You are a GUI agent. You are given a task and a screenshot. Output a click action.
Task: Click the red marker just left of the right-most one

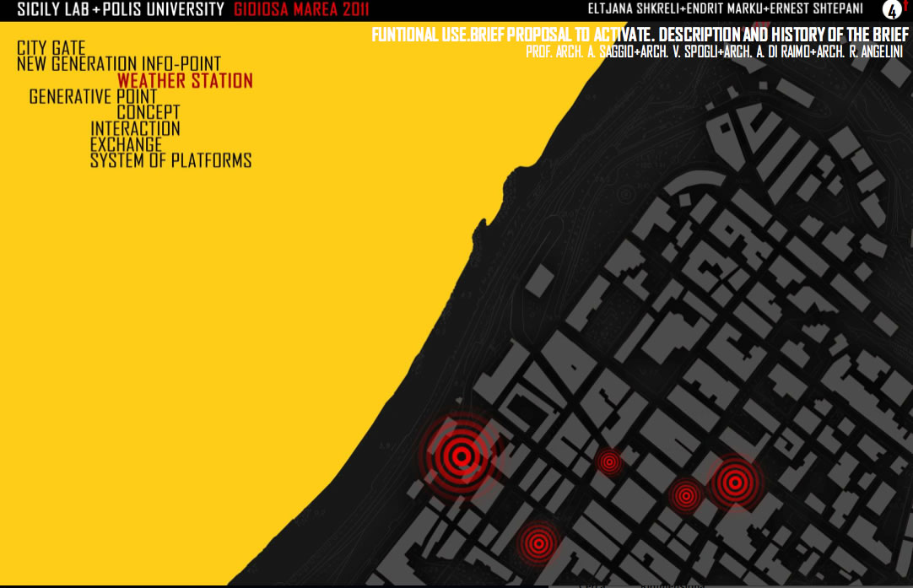coord(685,495)
